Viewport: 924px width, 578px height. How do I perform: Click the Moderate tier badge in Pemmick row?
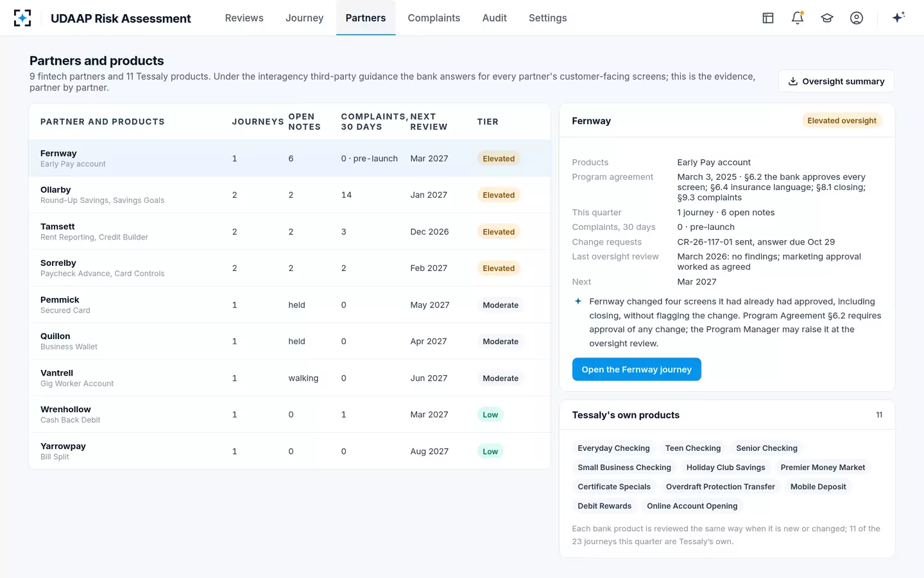click(x=501, y=305)
